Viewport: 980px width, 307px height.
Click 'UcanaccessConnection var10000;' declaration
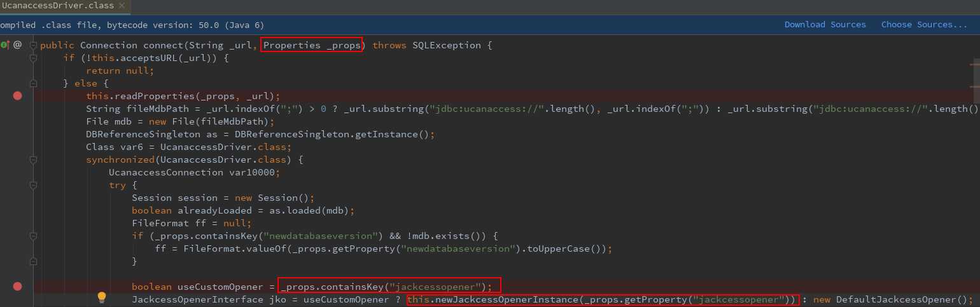(x=194, y=172)
